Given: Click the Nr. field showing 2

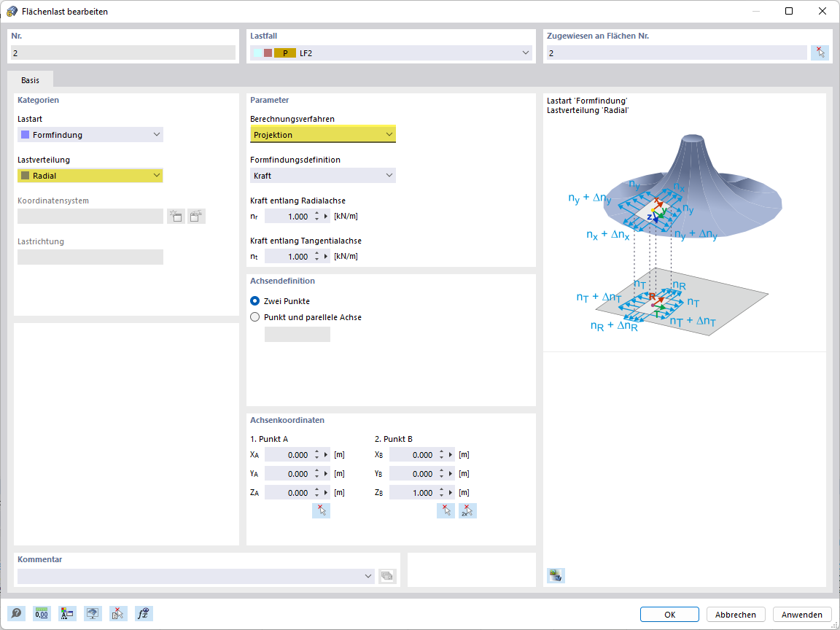Looking at the screenshot, I should pyautogui.click(x=123, y=52).
